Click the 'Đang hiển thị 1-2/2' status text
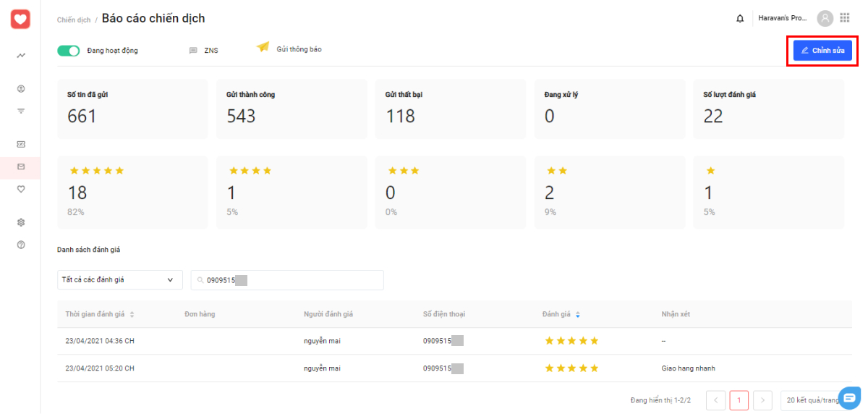Screen dimensions: 868x414 [660, 400]
